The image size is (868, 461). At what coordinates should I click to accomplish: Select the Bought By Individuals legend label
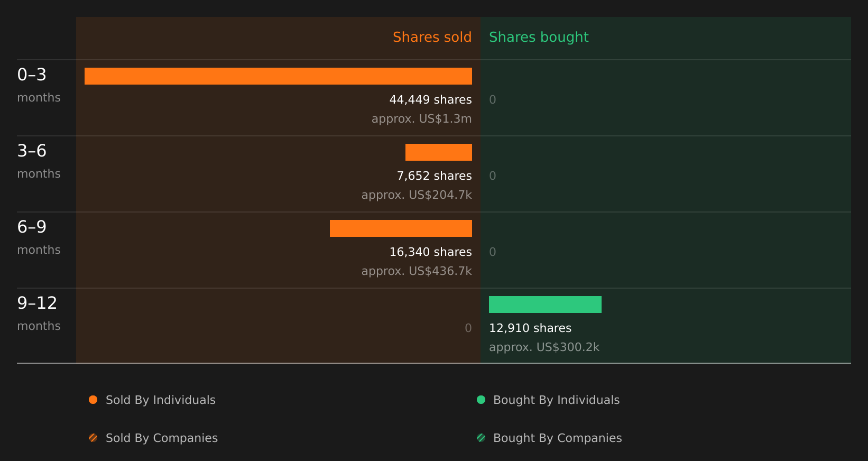coord(556,400)
